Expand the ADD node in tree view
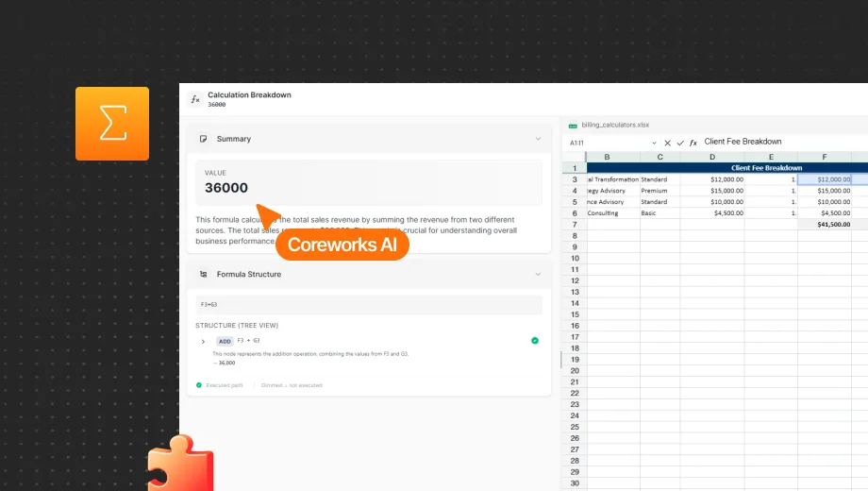This screenshot has width=868, height=491. pos(203,341)
